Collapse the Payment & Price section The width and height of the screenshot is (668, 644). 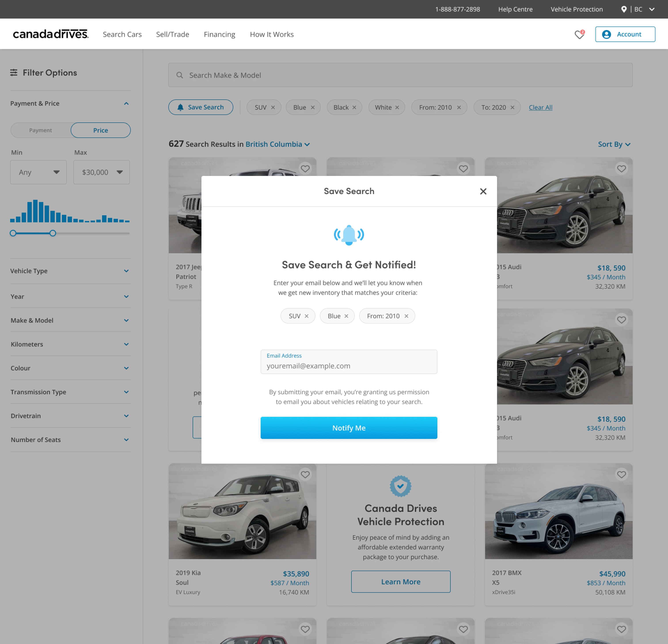(x=126, y=103)
